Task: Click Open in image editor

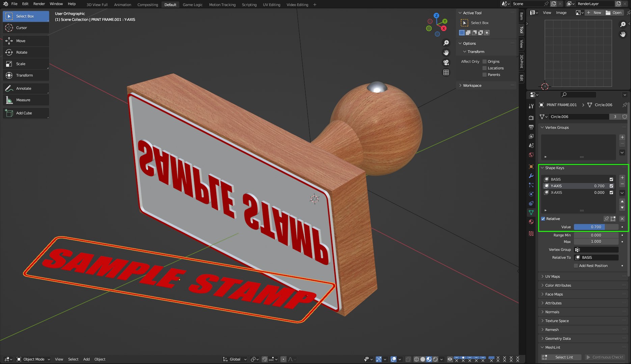Action: [614, 13]
